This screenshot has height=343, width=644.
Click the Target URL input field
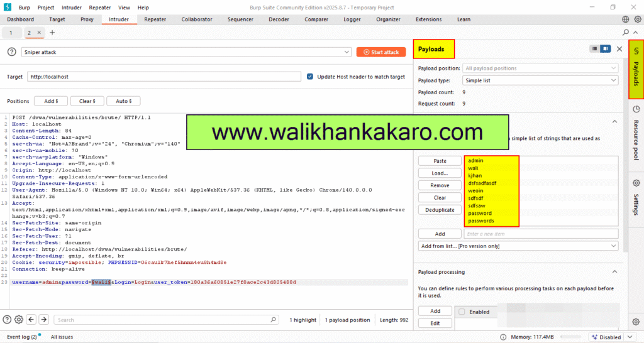click(164, 76)
